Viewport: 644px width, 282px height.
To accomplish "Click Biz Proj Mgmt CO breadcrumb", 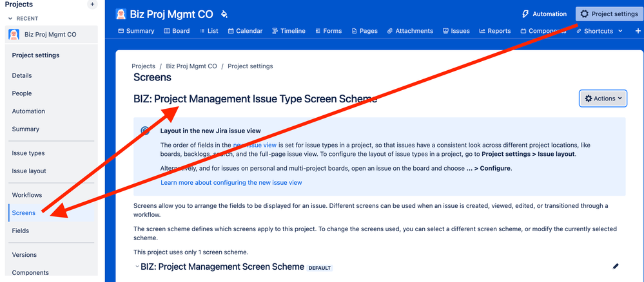I will [191, 66].
